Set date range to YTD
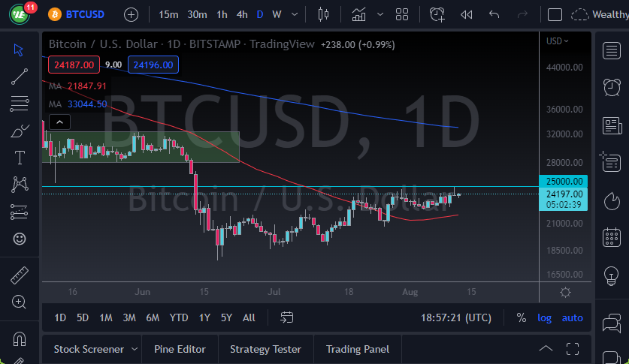This screenshot has height=364, width=629. click(179, 317)
